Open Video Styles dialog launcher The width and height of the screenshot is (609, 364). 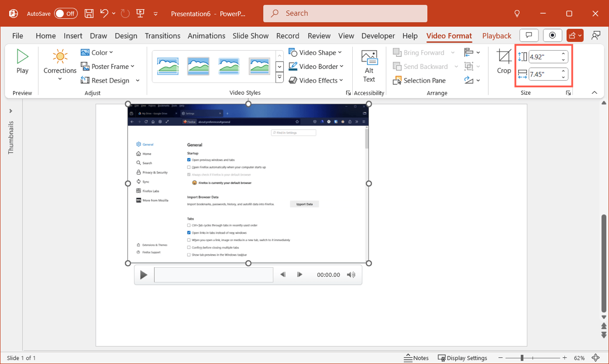348,93
